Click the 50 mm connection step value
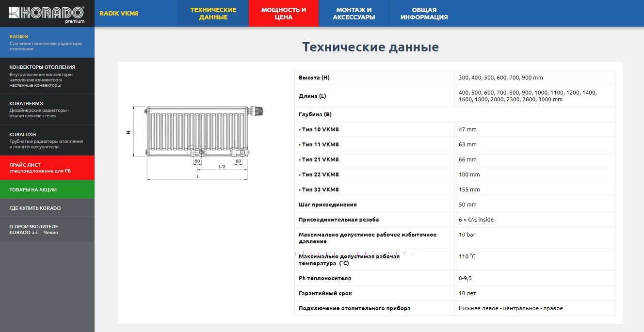Image resolution: width=644 pixels, height=332 pixels. point(467,205)
